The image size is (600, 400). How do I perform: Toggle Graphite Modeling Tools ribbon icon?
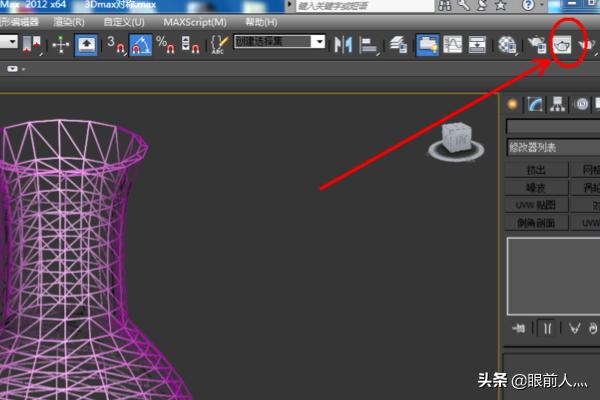(428, 45)
